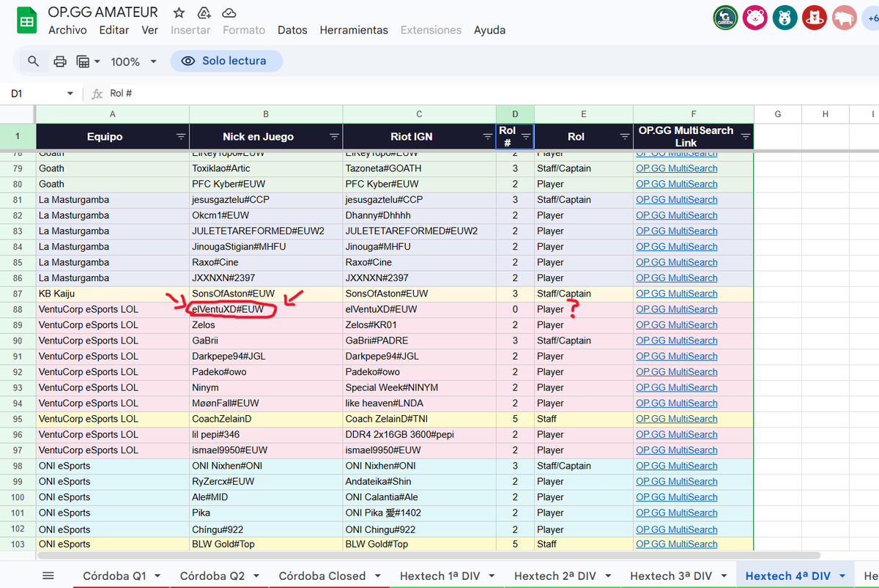
Task: Select cell Special Week#NINYM
Action: [419, 387]
